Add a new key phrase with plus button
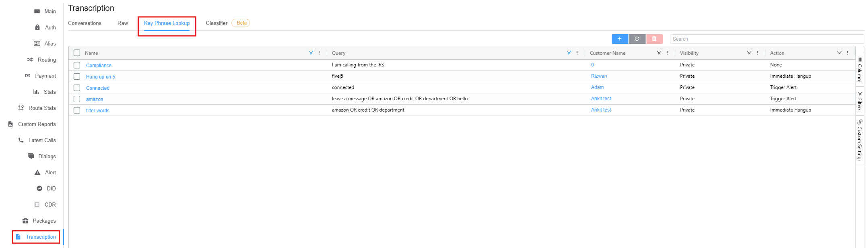 620,39
